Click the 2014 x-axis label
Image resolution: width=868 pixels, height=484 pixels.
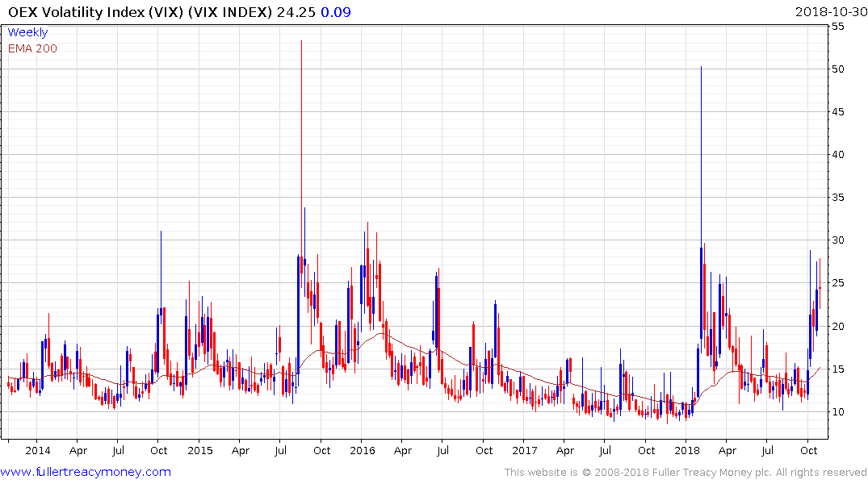coord(38,450)
